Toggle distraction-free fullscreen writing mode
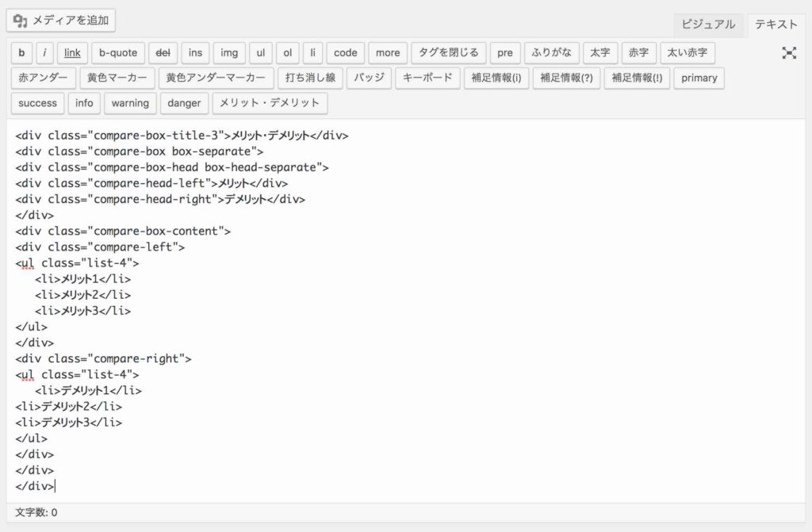812x532 pixels. click(x=790, y=53)
